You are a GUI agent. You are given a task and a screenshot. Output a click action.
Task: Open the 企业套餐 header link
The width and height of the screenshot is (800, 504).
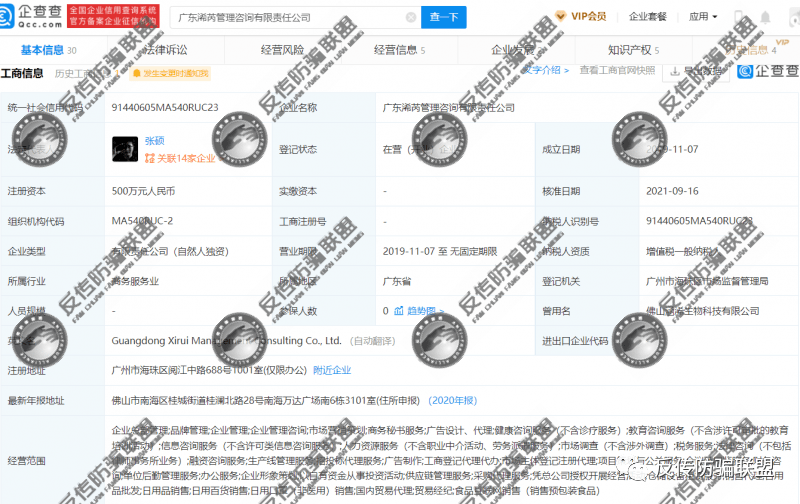[648, 16]
